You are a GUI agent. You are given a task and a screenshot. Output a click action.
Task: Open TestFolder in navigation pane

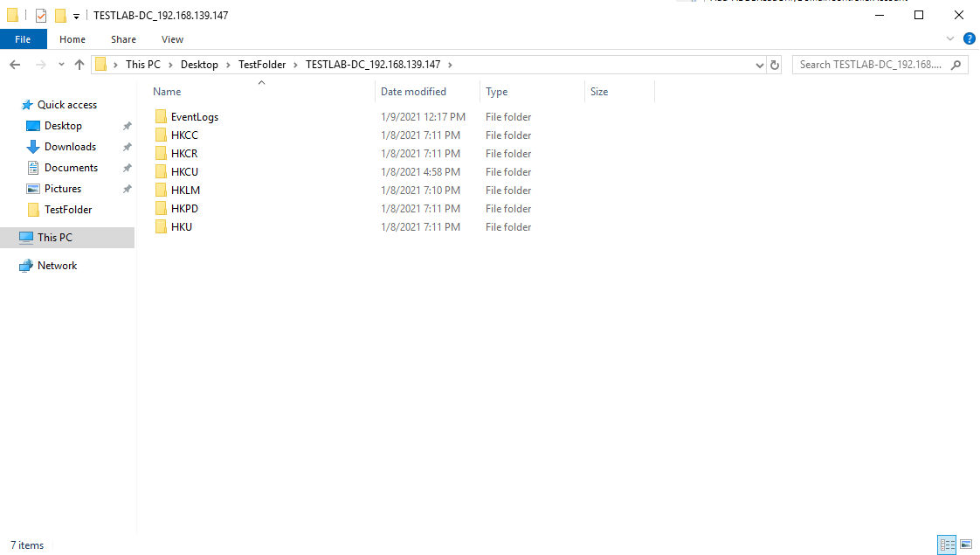point(67,210)
